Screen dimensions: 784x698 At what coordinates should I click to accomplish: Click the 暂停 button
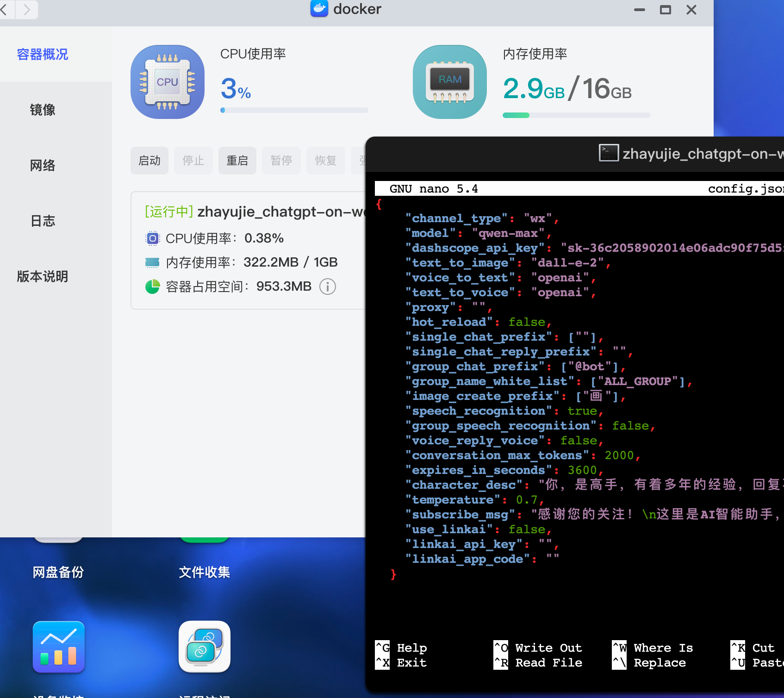coord(281,161)
